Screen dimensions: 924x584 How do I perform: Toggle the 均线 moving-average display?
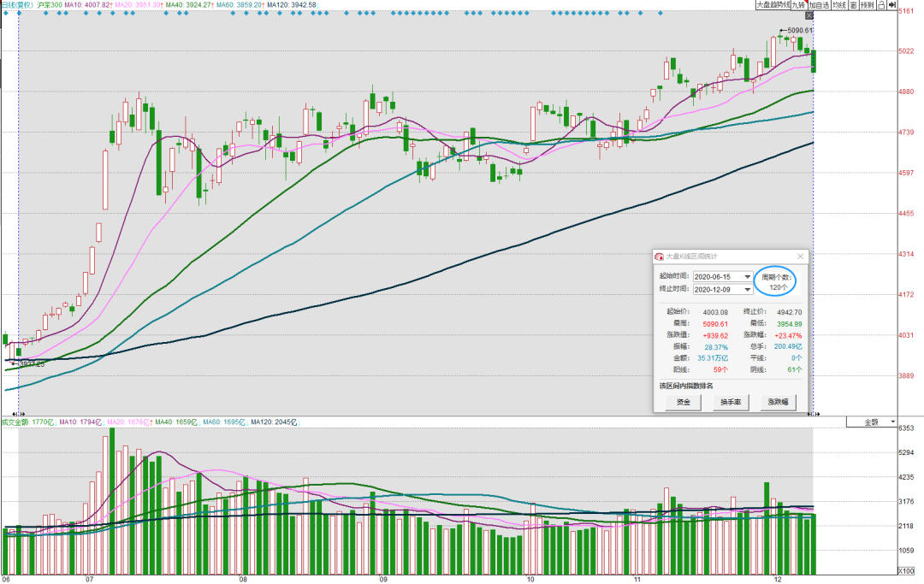point(840,5)
